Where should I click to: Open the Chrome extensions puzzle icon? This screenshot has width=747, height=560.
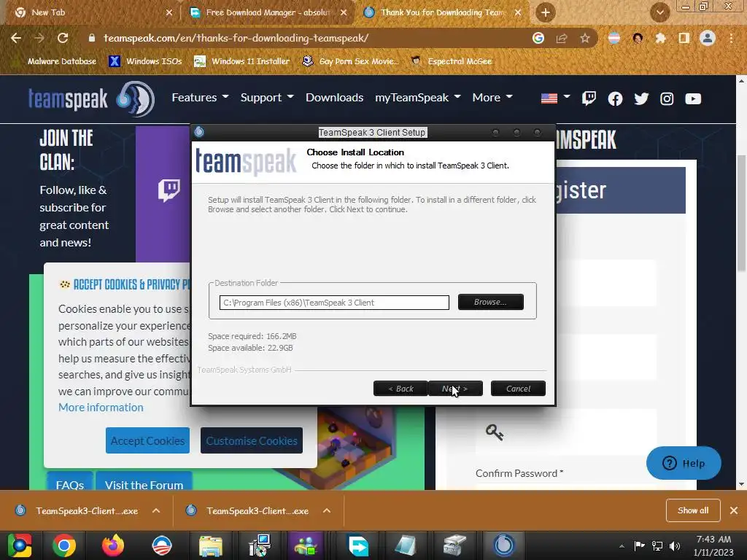tap(661, 38)
